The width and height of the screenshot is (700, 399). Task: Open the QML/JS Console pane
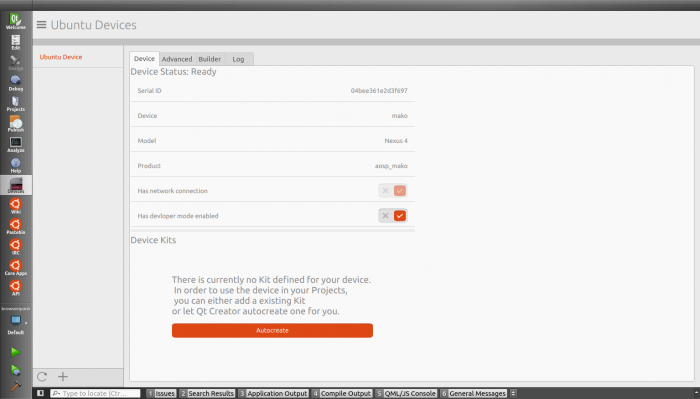406,393
